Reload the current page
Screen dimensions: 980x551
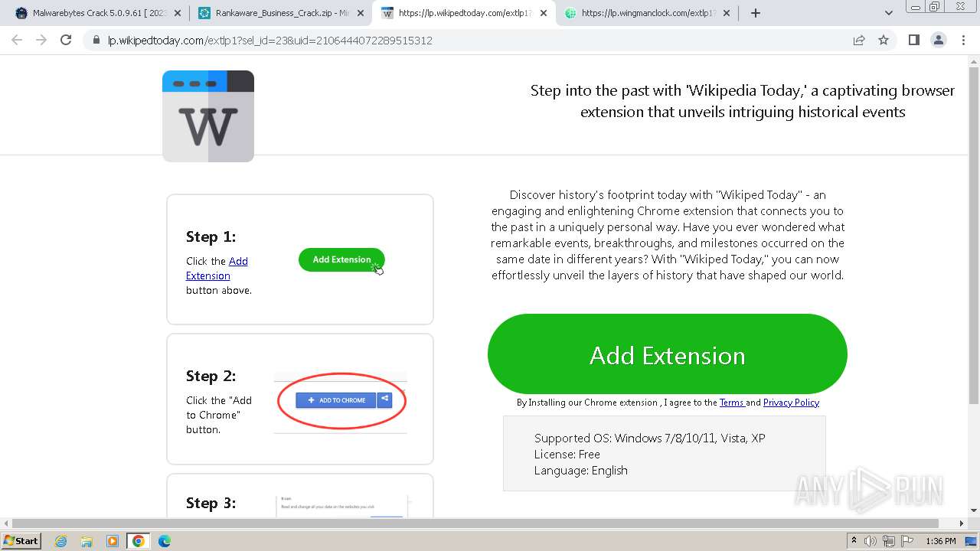coord(66,40)
